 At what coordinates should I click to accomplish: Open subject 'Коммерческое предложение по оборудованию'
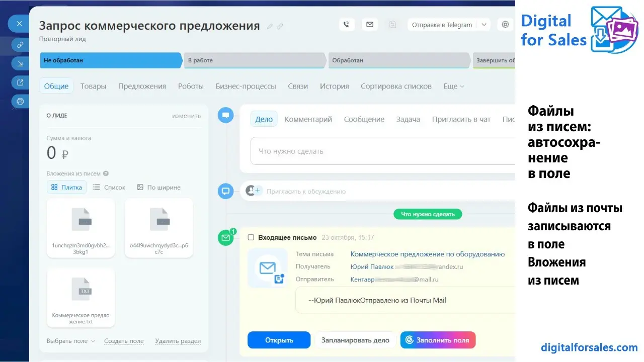tap(428, 254)
